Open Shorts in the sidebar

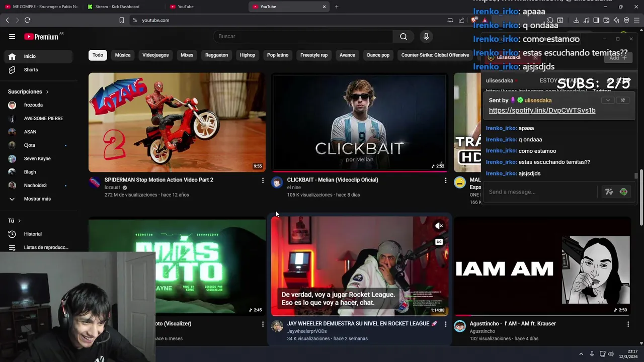coord(39,70)
